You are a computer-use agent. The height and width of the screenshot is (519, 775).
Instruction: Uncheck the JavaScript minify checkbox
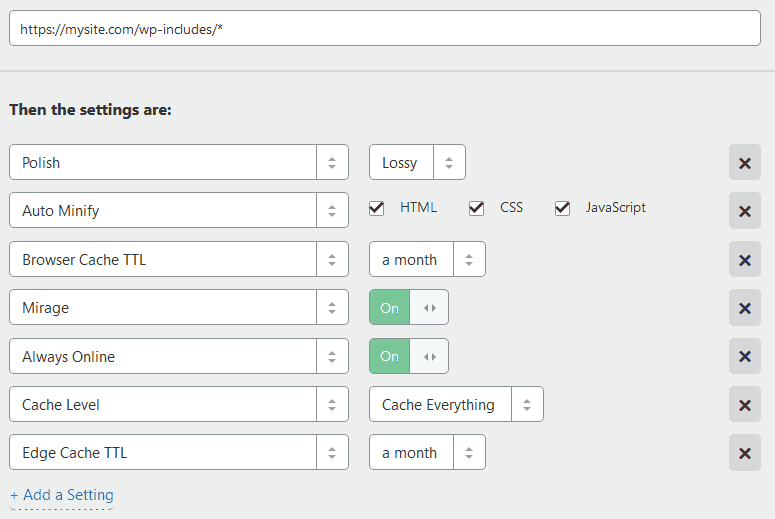tap(562, 208)
